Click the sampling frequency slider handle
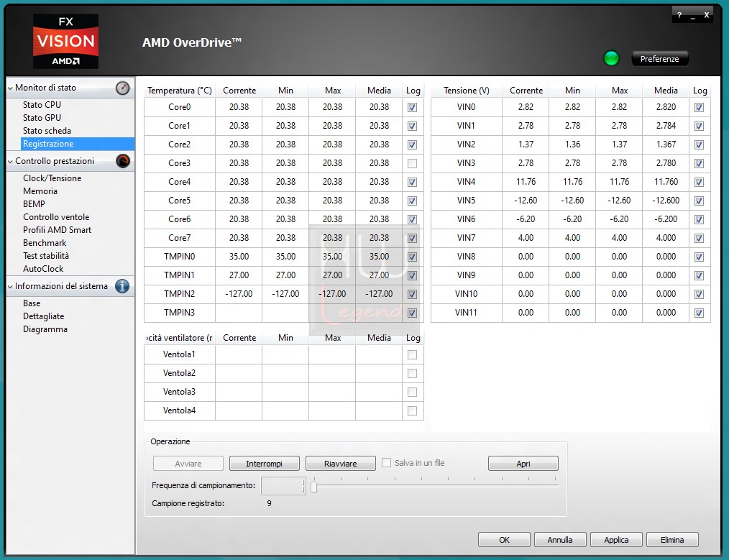 (x=314, y=487)
